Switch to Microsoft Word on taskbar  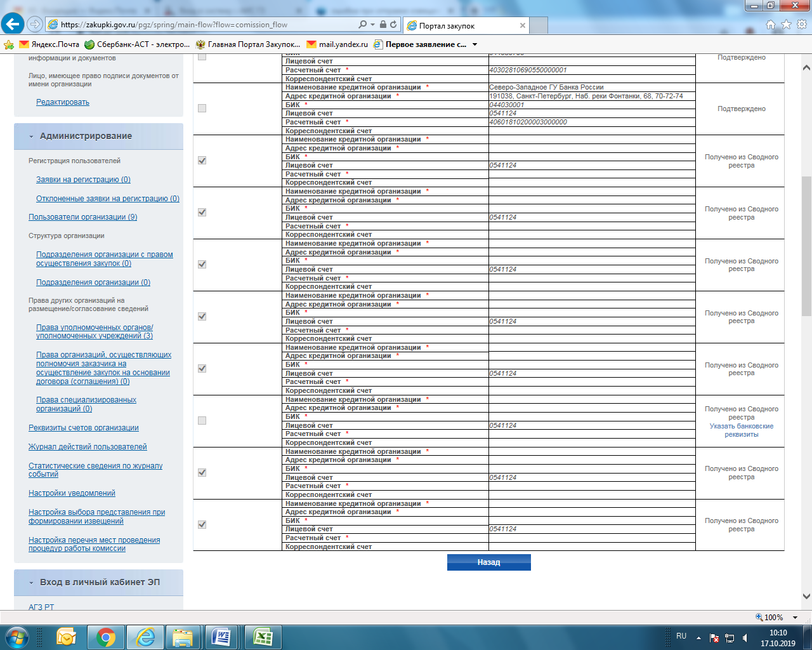221,637
